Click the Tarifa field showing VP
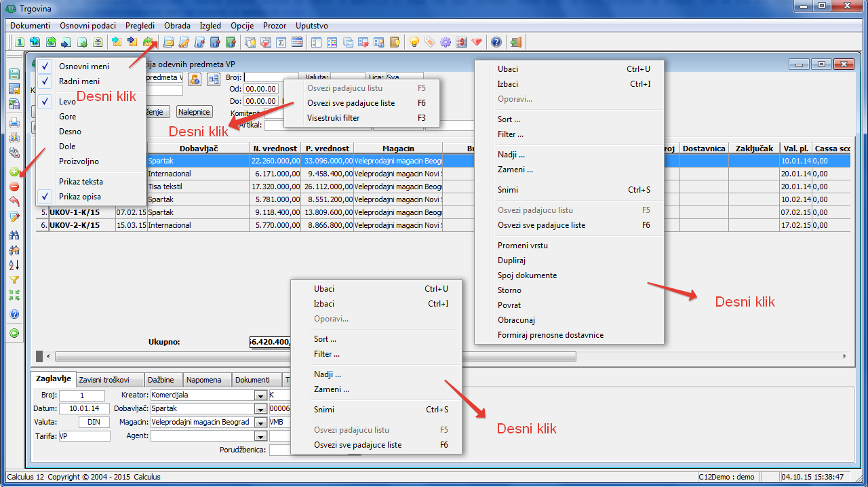Viewport: 868px width, 487px height. 84,436
